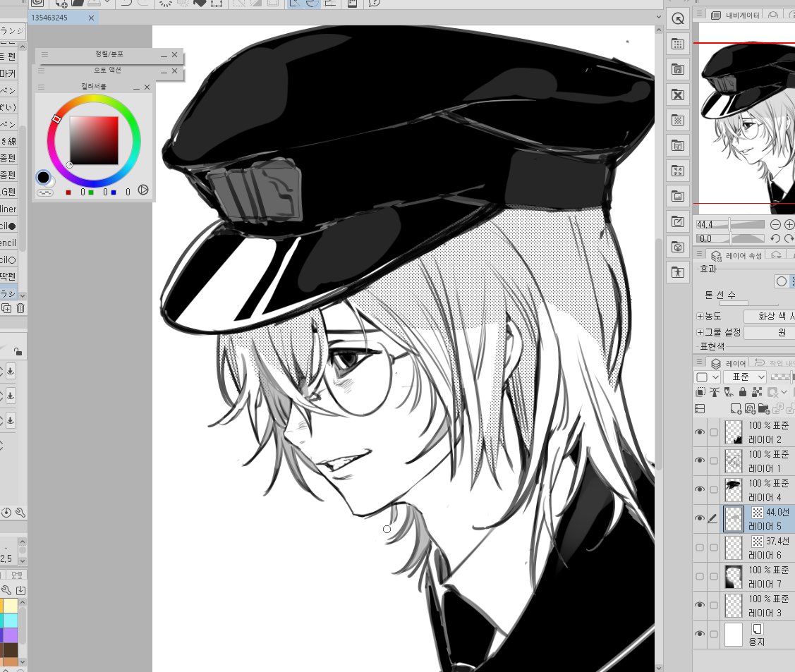
Task: Hide 레이어 1 with eye icon
Action: (700, 460)
